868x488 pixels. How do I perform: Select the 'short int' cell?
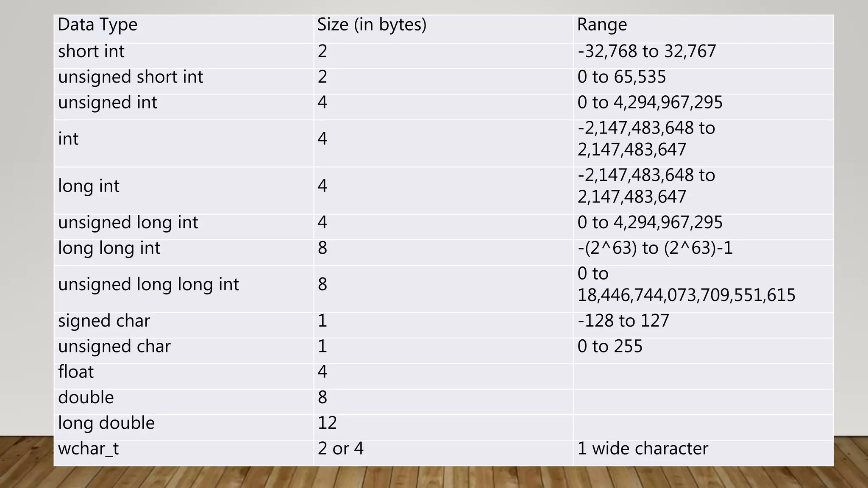184,56
